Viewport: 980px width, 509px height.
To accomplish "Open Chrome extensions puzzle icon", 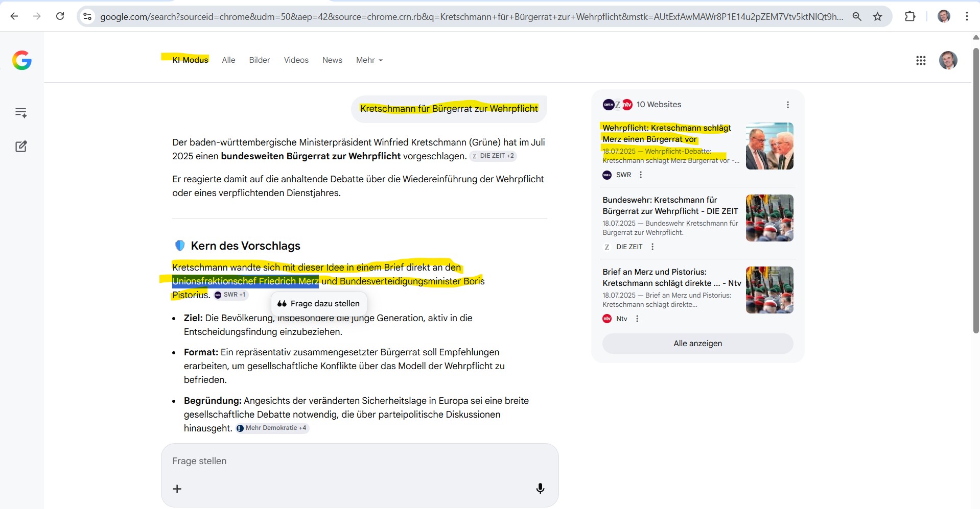I will point(910,16).
